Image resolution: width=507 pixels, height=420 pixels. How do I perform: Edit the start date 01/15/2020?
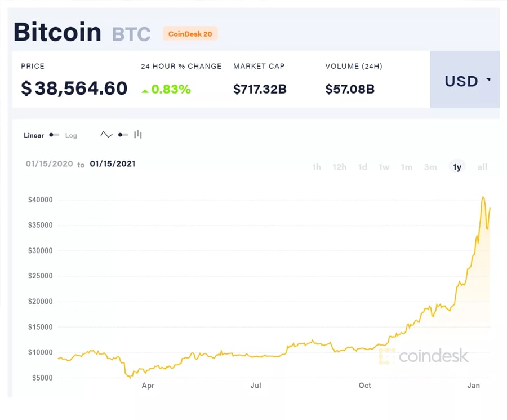pos(50,164)
